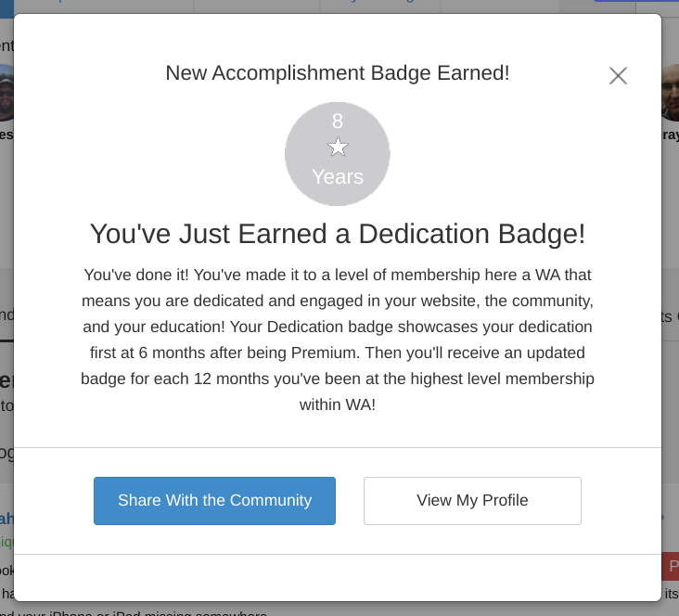Image resolution: width=679 pixels, height=616 pixels.
Task: Close the accomplishment badge dialog
Action: (618, 76)
